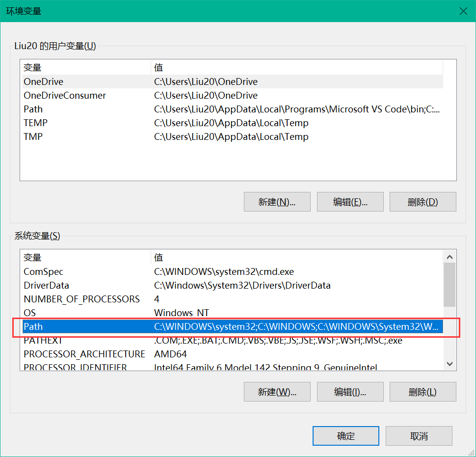The image size is (476, 457).
Task: Click the 编辑(E) button for user variables
Action: 350,202
